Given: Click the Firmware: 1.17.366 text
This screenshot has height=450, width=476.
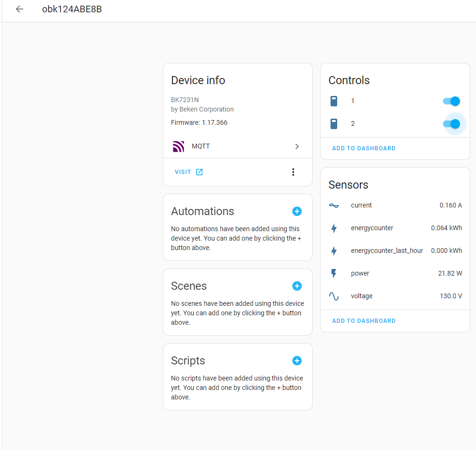Looking at the screenshot, I should point(199,122).
